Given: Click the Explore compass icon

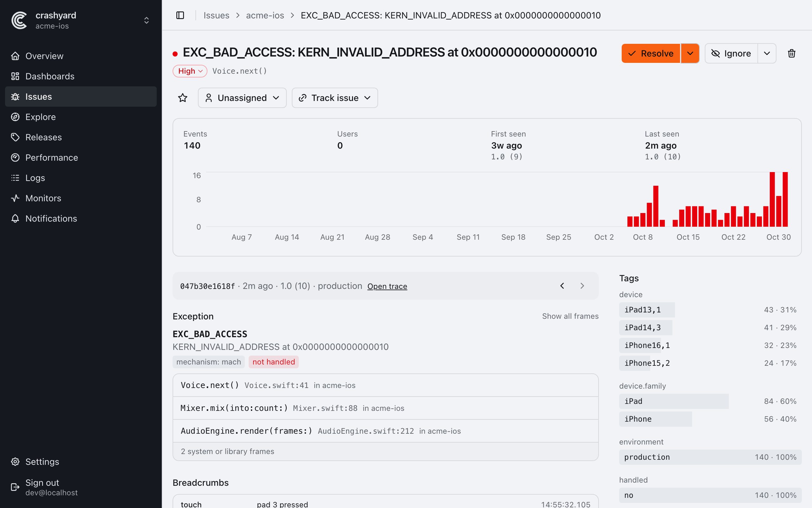Looking at the screenshot, I should tap(15, 117).
